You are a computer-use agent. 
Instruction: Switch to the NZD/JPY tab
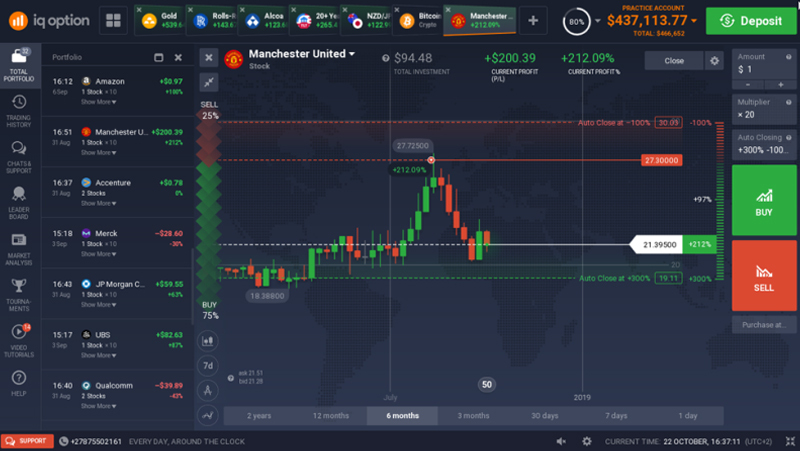coord(368,20)
